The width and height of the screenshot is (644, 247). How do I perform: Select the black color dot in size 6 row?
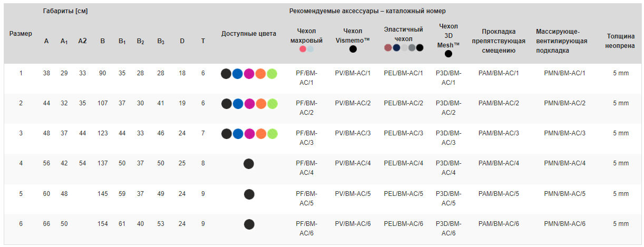click(249, 224)
